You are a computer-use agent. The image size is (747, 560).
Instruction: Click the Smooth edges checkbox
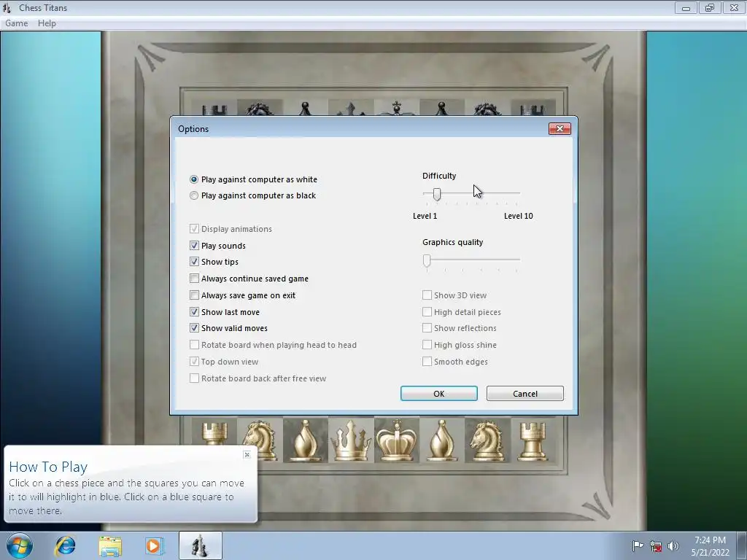427,362
